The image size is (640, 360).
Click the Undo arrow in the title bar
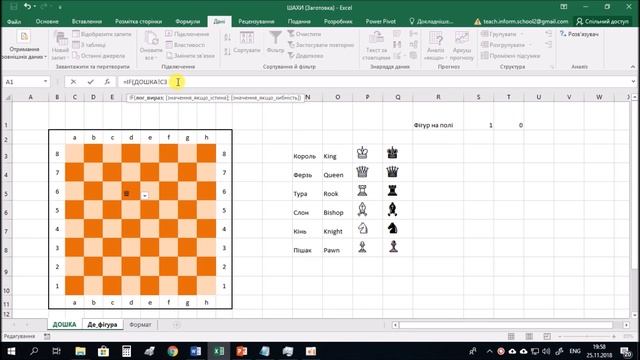coord(27,7)
